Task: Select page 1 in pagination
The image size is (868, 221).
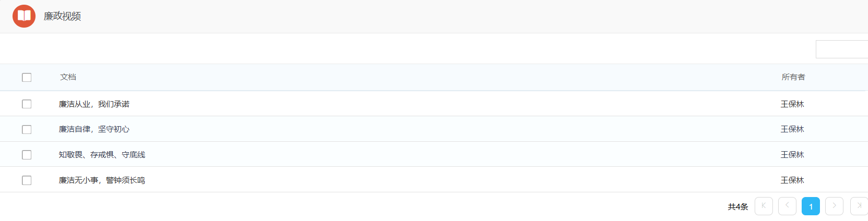Action: [x=811, y=206]
